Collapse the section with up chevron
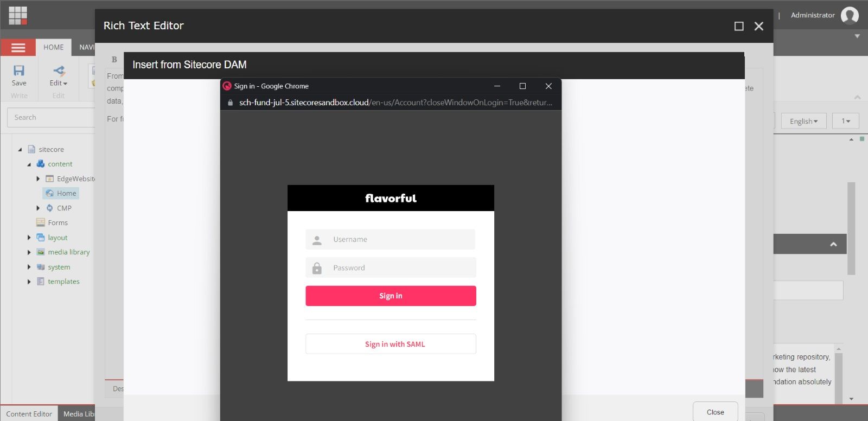Image resolution: width=868 pixels, height=421 pixels. click(x=833, y=245)
